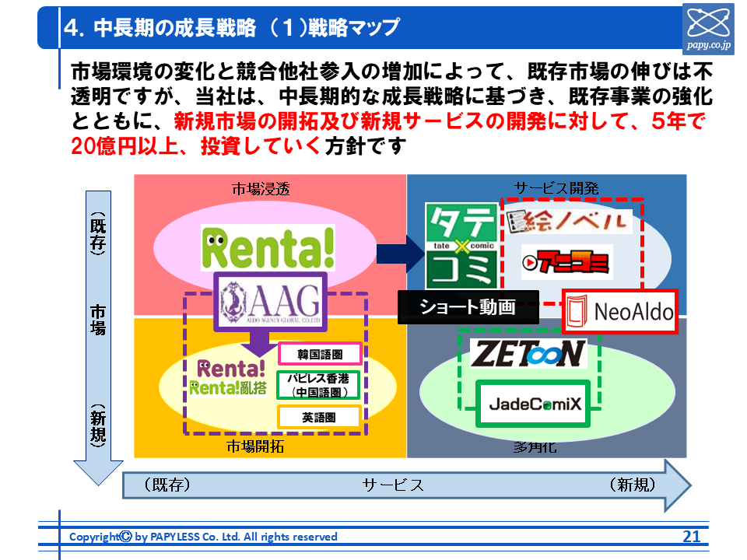
Task: Click the AAG Aldo Agency Global logo
Action: click(270, 302)
